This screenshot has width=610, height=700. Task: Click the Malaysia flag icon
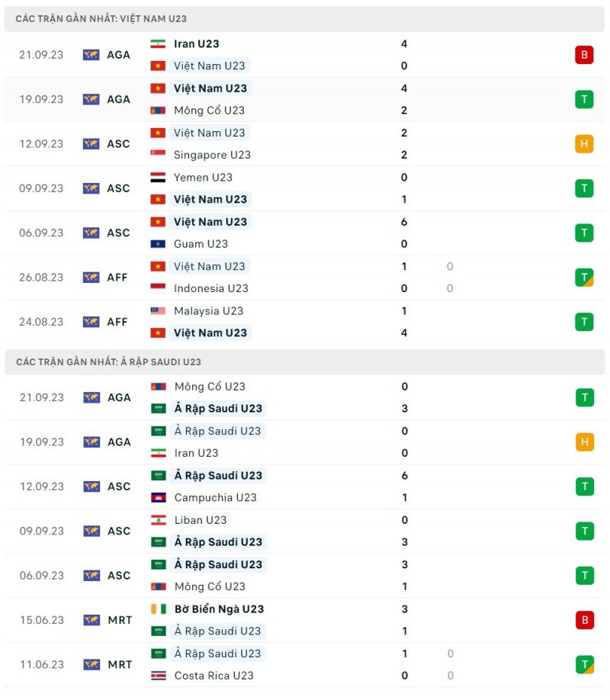coord(158,311)
